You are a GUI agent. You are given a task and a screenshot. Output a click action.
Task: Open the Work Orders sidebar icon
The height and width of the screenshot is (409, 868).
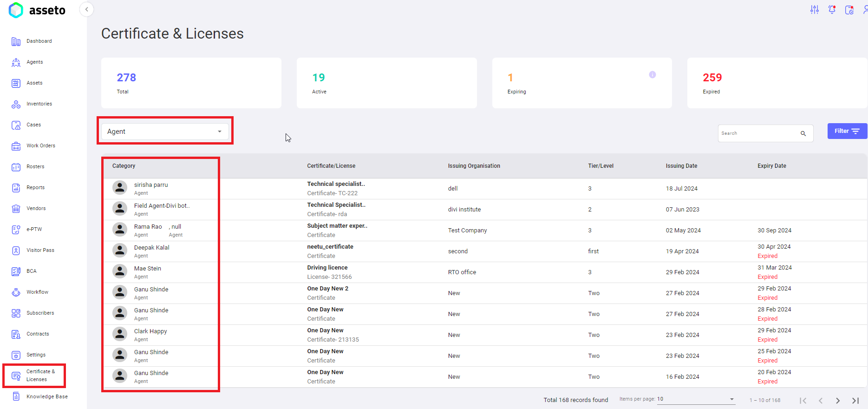tap(16, 146)
